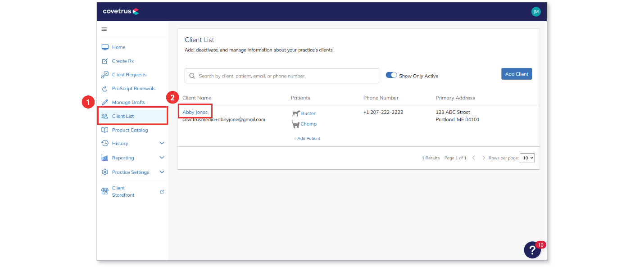Toggle Show Only Active switch

391,75
